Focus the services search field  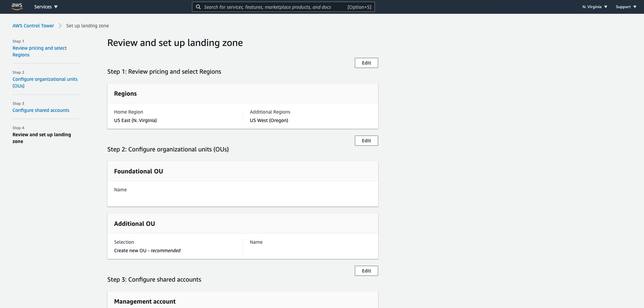pyautogui.click(x=283, y=7)
